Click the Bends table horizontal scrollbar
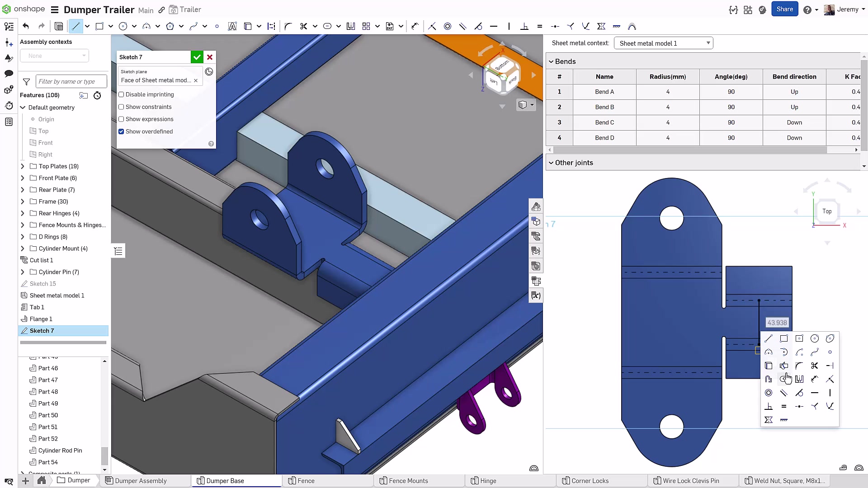Screen dimensions: 868x488 (690, 150)
